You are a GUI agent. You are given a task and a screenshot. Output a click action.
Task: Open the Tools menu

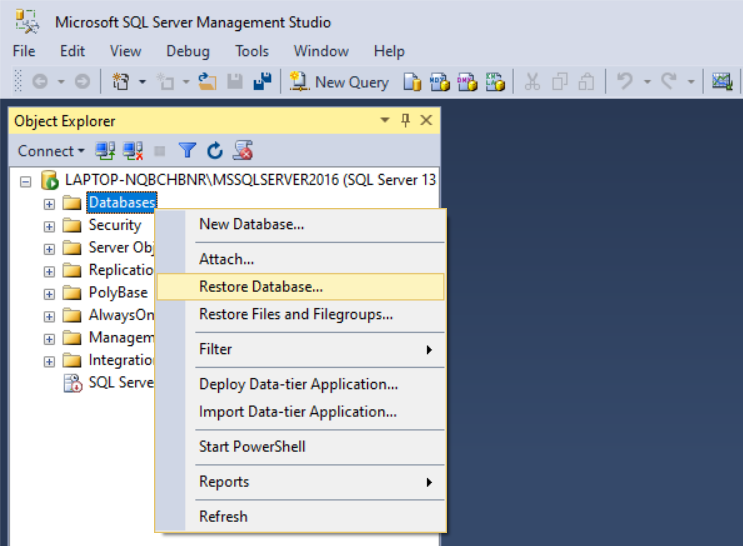[x=252, y=51]
